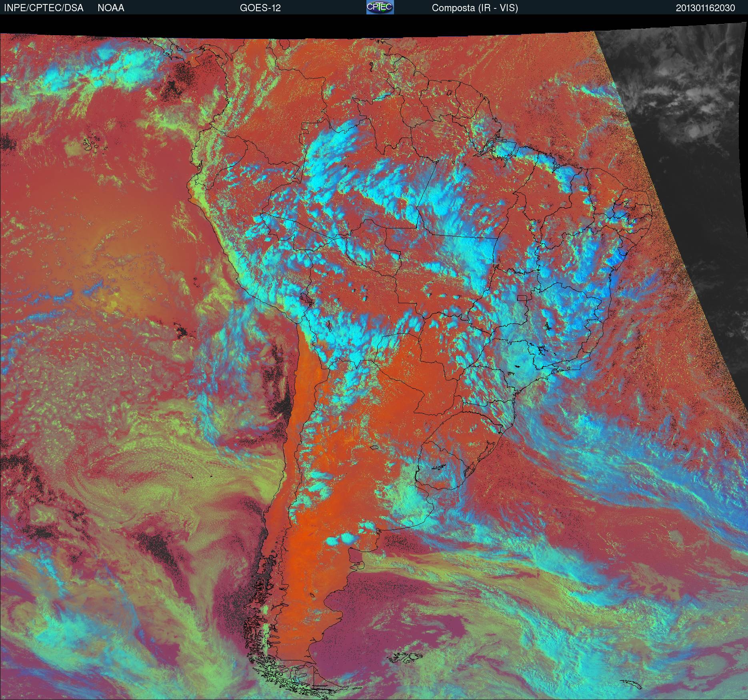Click the INPE/CPTEC/DSA header text
The height and width of the screenshot is (700, 748).
[44, 8]
